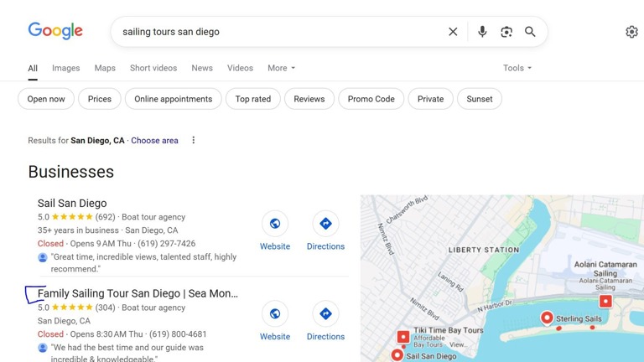This screenshot has height=362, width=644.
Task: Click the reviewer avatar beside "We had the best time"
Action: pyautogui.click(x=42, y=348)
